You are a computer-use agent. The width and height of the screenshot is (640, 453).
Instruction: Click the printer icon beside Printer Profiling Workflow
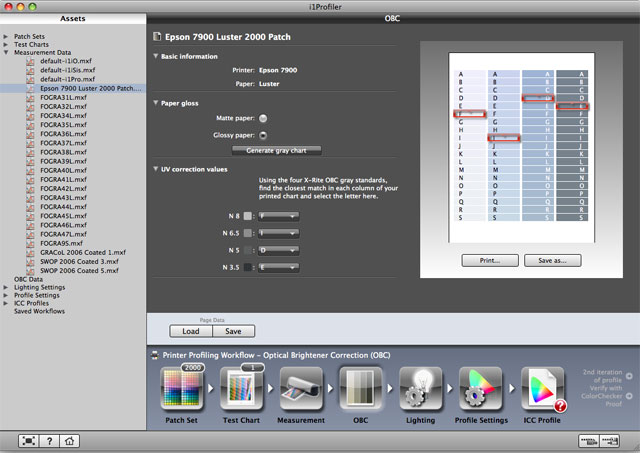point(155,355)
